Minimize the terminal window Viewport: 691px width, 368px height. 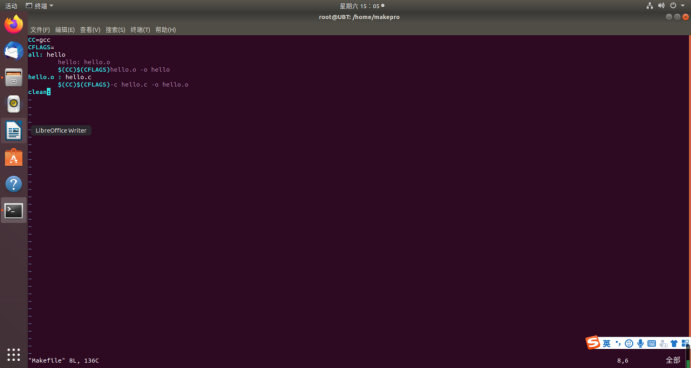(669, 17)
